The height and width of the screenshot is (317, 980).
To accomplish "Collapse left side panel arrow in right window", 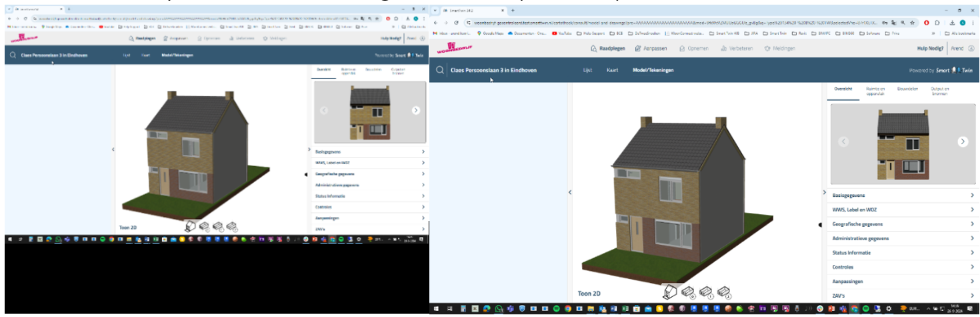I will point(569,192).
